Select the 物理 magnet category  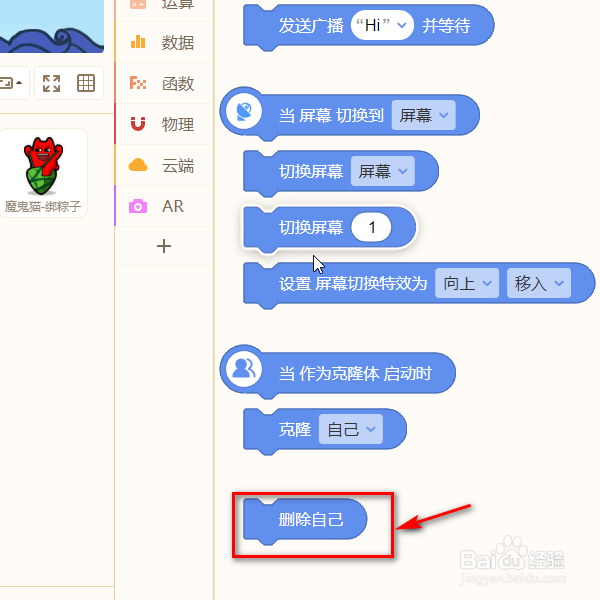click(164, 124)
